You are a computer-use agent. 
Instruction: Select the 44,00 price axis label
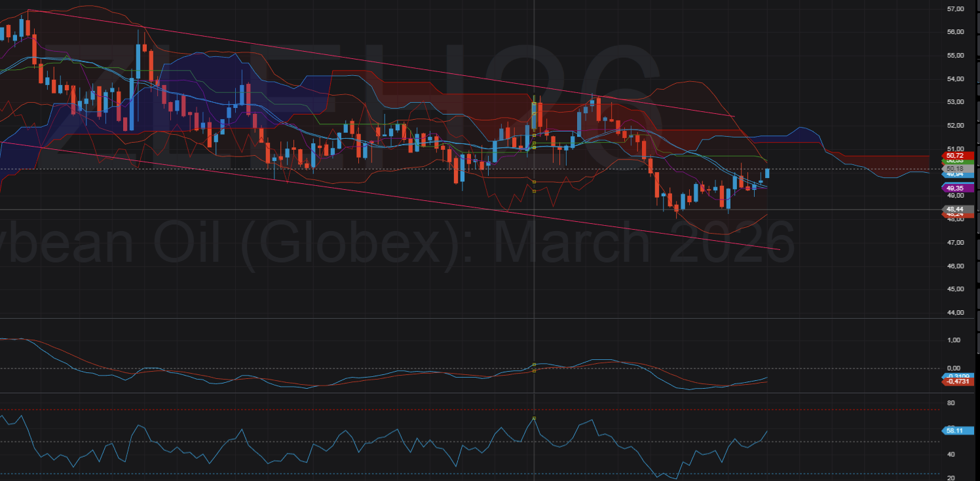pyautogui.click(x=955, y=312)
